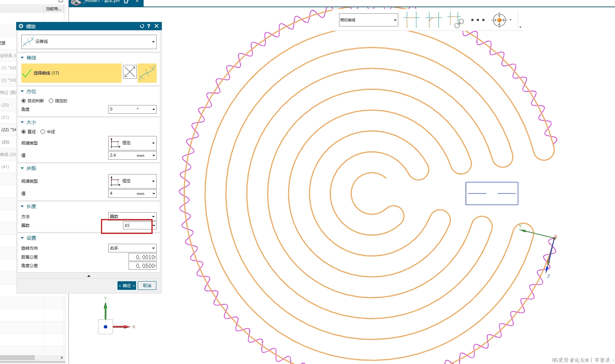Click the part file icon on the model tab
Image resolution: width=615 pixels, height=364 pixels.
(76, 2)
